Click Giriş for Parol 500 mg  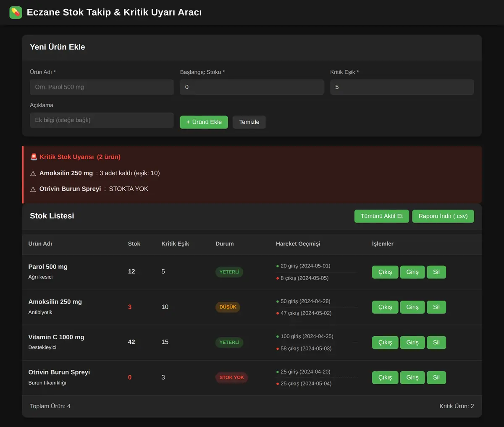pyautogui.click(x=412, y=272)
